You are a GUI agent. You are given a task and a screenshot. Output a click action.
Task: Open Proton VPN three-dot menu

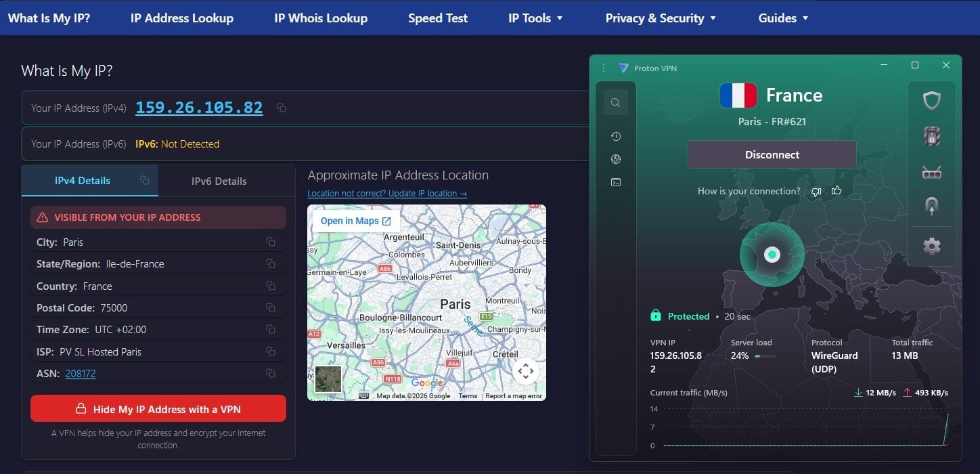pyautogui.click(x=604, y=68)
